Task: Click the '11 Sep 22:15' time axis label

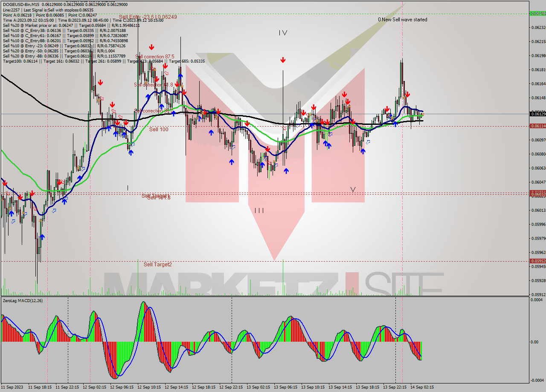Action: 67,387
